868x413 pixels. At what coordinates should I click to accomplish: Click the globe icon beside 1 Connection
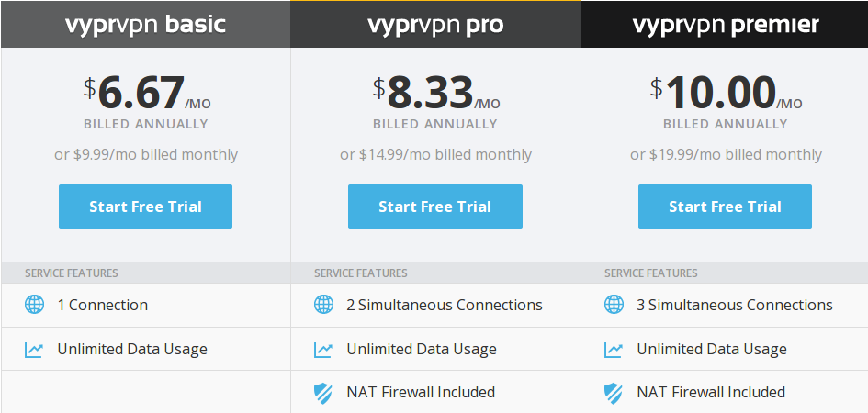(x=34, y=305)
